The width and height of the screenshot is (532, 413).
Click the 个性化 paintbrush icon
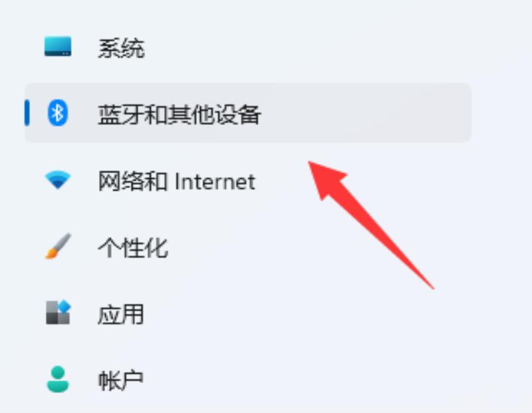point(58,246)
